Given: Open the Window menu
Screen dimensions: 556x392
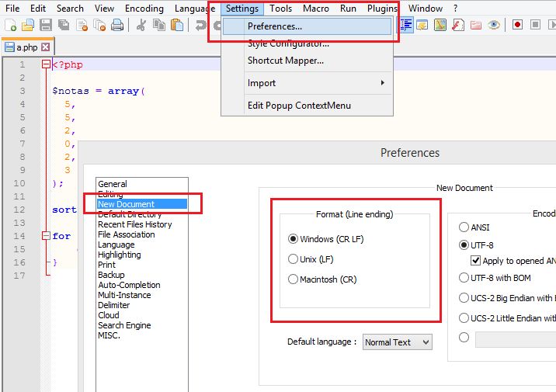Looking at the screenshot, I should coord(426,9).
